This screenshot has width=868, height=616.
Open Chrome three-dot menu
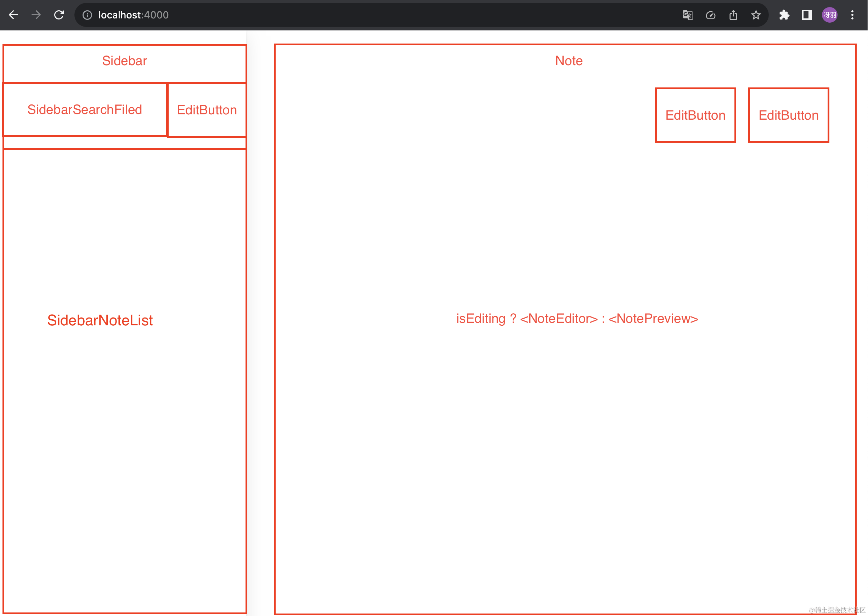click(852, 15)
